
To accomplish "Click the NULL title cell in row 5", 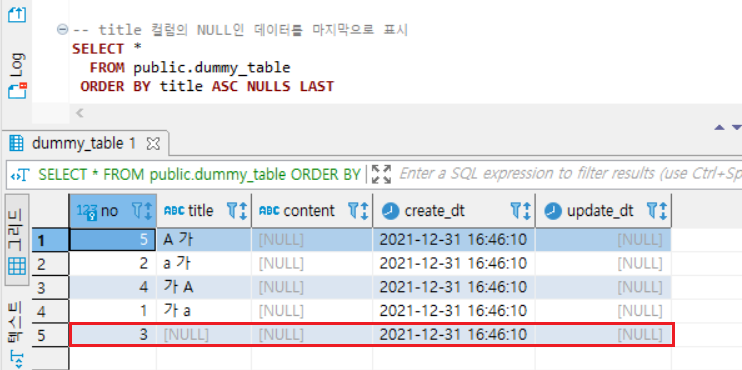I will point(204,335).
